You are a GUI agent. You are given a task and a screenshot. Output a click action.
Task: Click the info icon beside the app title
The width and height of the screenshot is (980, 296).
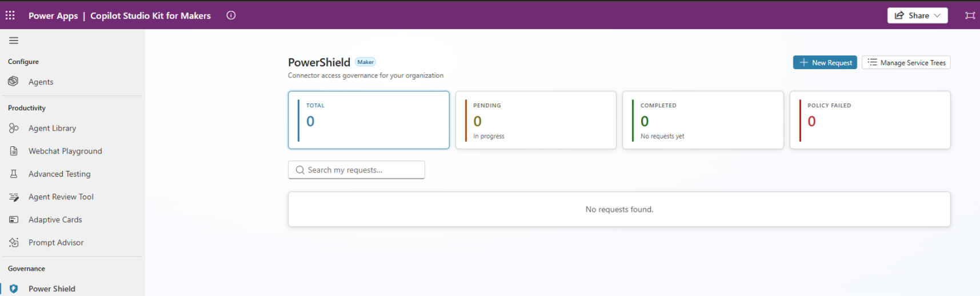pyautogui.click(x=231, y=15)
